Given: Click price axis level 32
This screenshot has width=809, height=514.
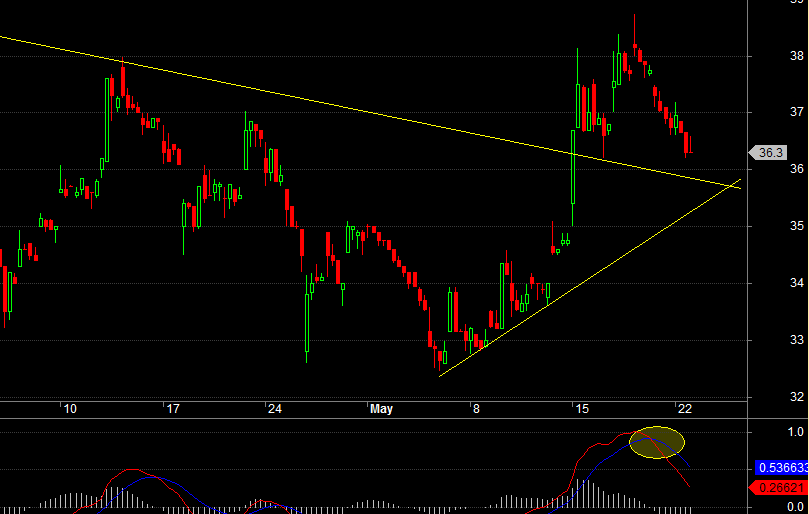Looking at the screenshot, I should 797,397.
